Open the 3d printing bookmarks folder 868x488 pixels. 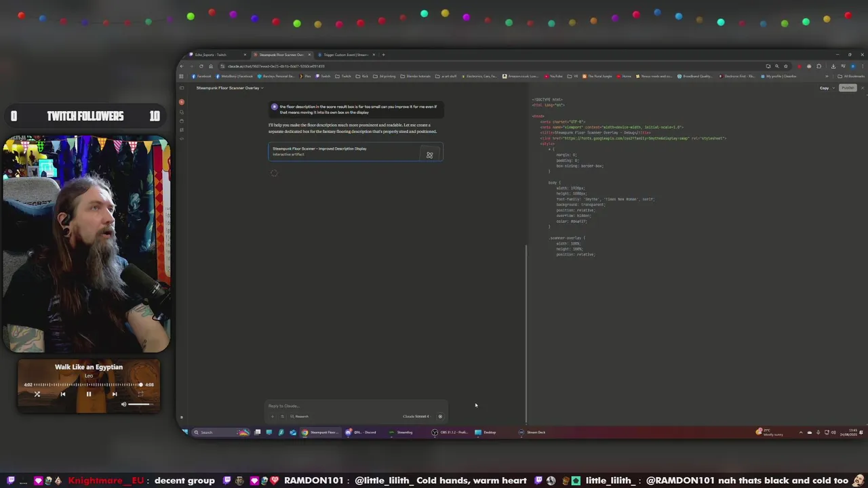tap(384, 76)
